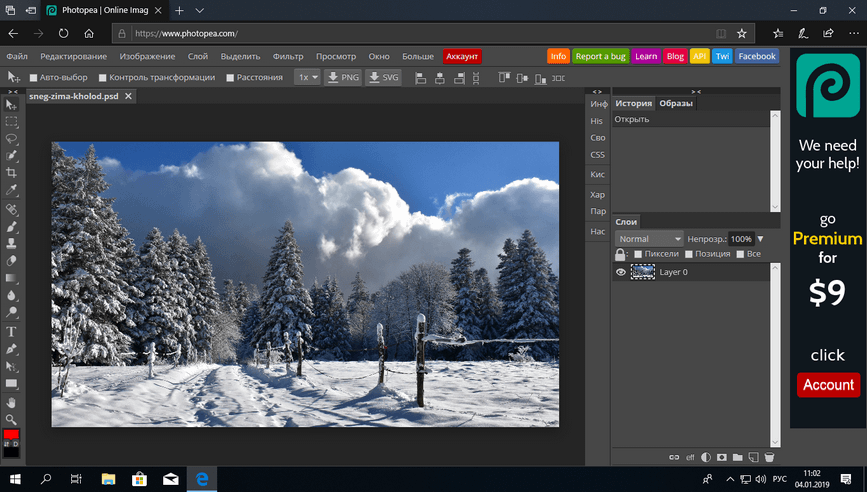This screenshot has width=867, height=492.
Task: Collapse the toolbox with '><' arrows
Action: (x=12, y=91)
